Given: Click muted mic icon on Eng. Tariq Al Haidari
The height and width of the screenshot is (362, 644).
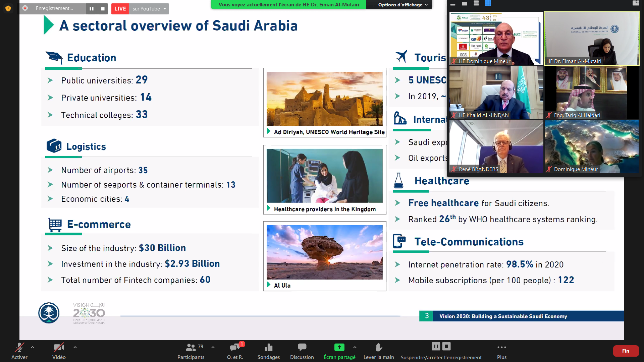Looking at the screenshot, I should click(x=549, y=115).
